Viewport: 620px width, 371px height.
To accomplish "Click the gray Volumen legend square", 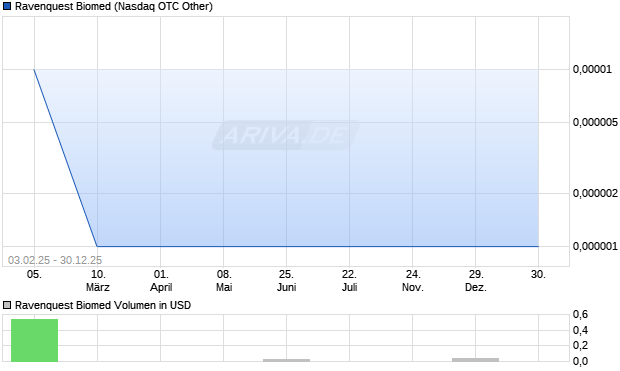I will tap(7, 305).
